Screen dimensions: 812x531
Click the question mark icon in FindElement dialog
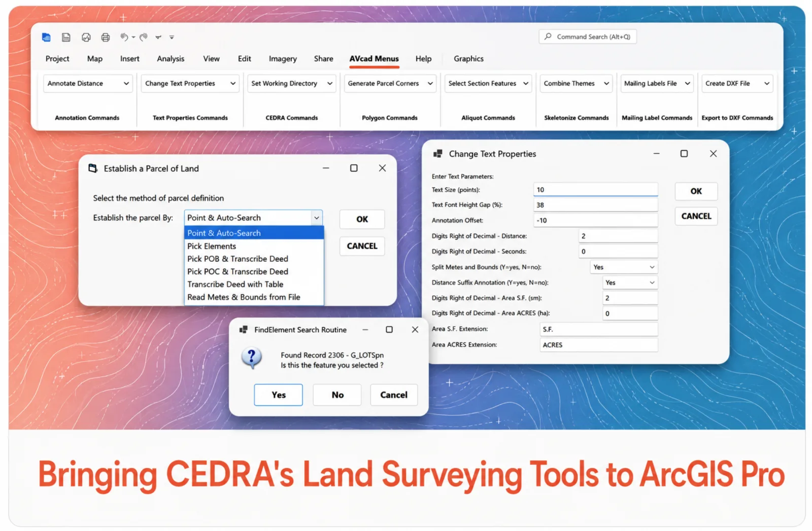tap(252, 358)
